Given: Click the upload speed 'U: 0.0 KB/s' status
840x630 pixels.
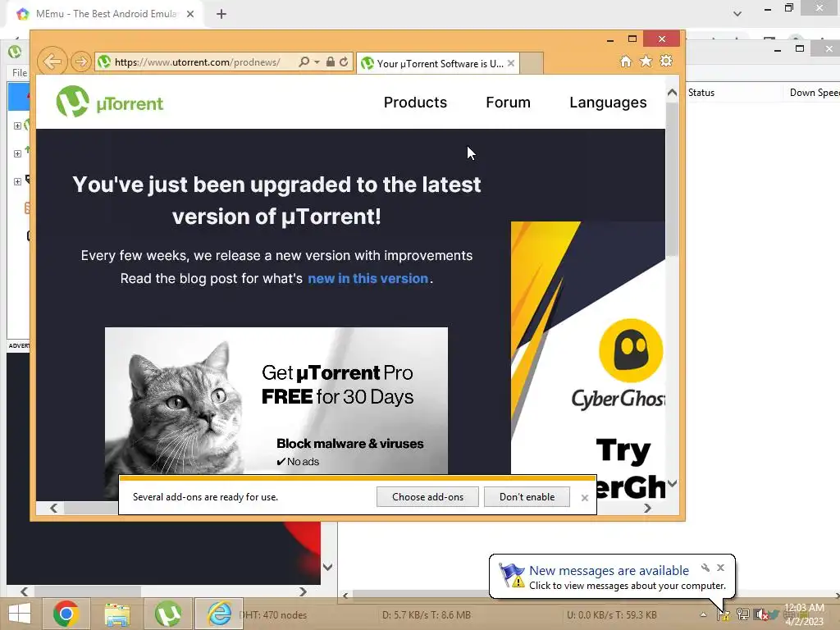Looking at the screenshot, I should [612, 615].
